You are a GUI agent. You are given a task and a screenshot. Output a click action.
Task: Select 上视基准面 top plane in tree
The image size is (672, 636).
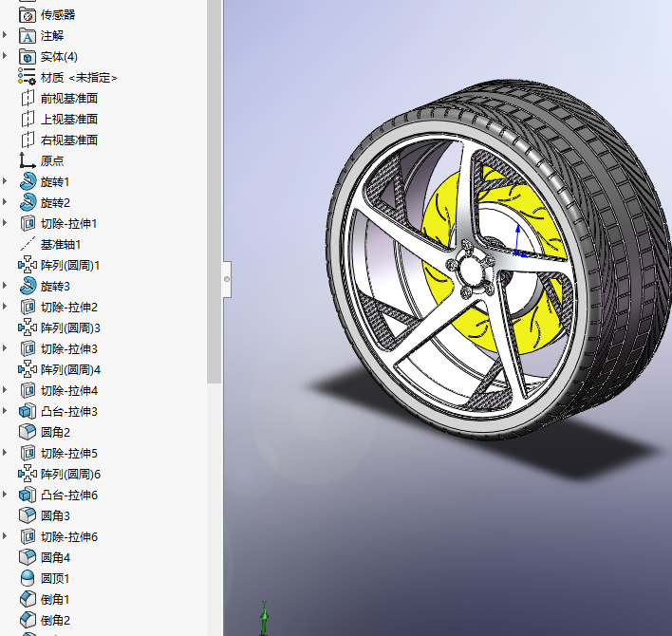click(x=68, y=119)
